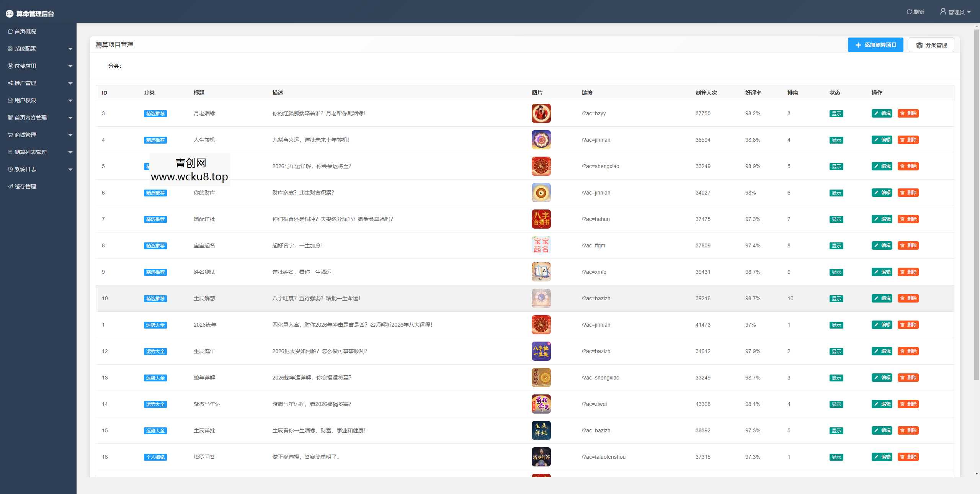
Task: Click the 添加测算项目 button
Action: tap(875, 45)
